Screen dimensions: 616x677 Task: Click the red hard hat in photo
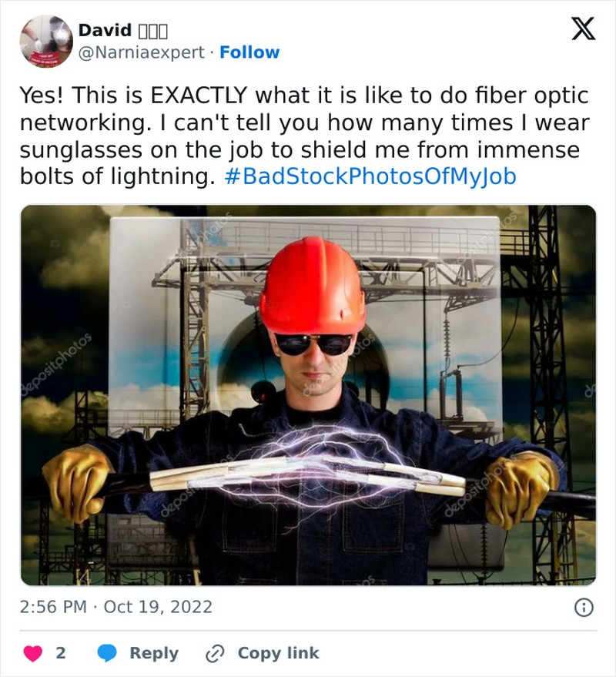coord(312,286)
